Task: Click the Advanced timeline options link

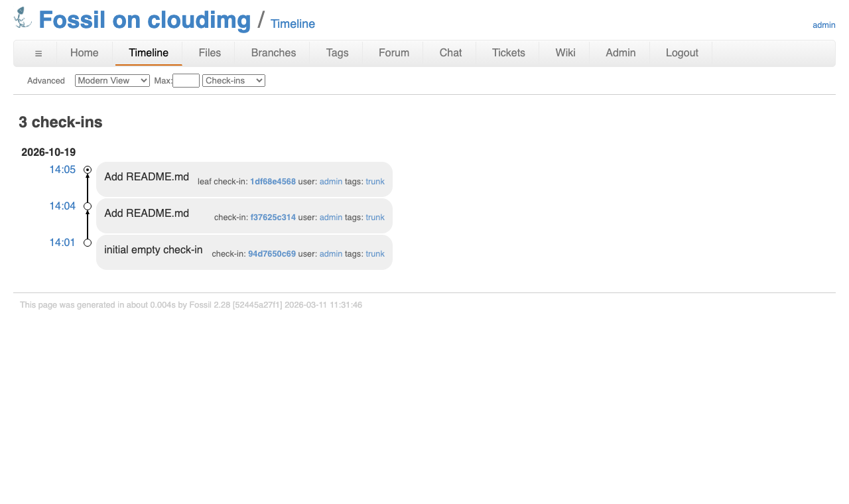Action: pyautogui.click(x=46, y=81)
